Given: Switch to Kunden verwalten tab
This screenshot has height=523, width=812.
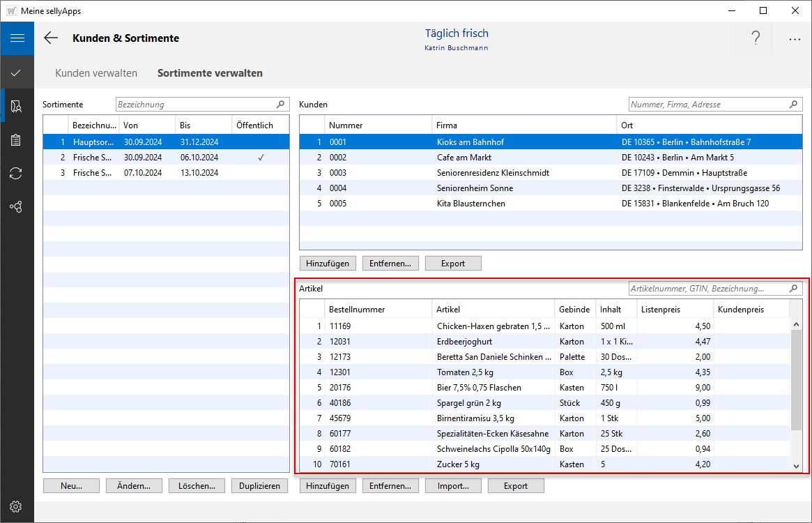Looking at the screenshot, I should click(x=96, y=73).
